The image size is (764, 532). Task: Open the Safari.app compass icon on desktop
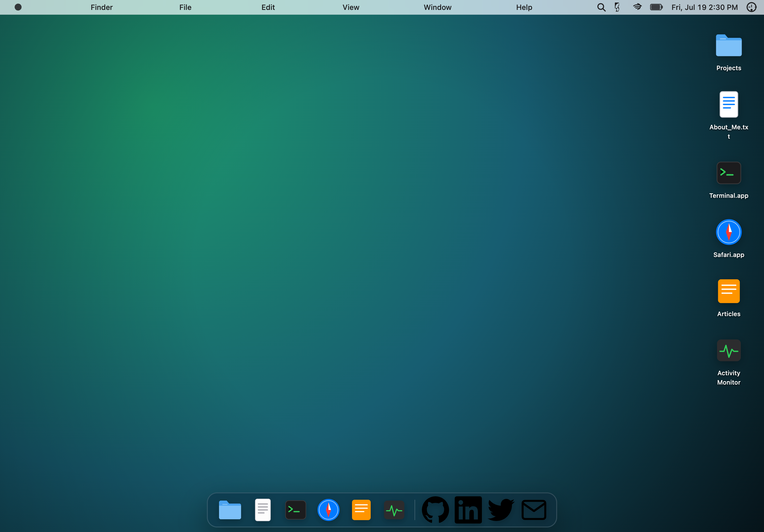click(x=728, y=232)
